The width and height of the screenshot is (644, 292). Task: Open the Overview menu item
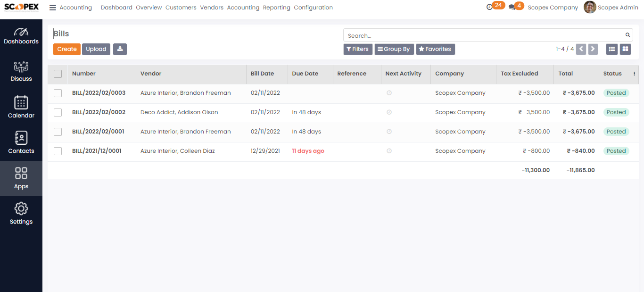tap(149, 8)
